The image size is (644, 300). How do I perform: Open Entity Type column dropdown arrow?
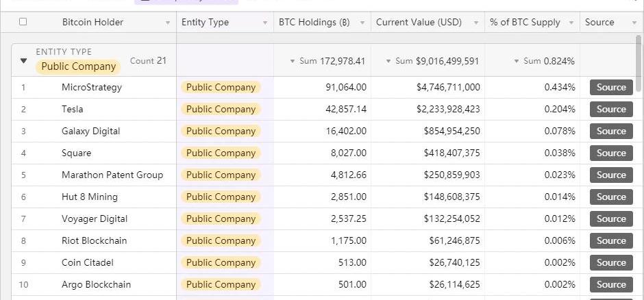coord(265,23)
